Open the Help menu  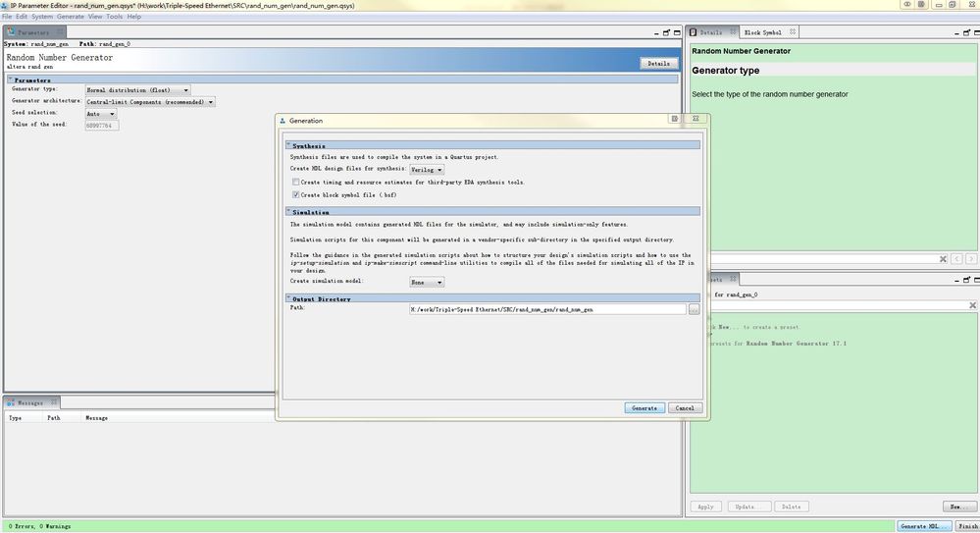tap(133, 17)
